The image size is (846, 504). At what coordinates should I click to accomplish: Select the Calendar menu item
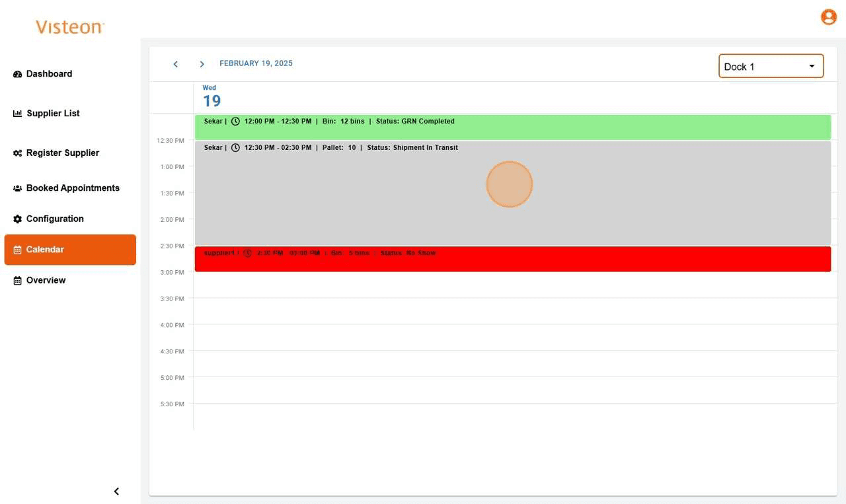point(70,250)
